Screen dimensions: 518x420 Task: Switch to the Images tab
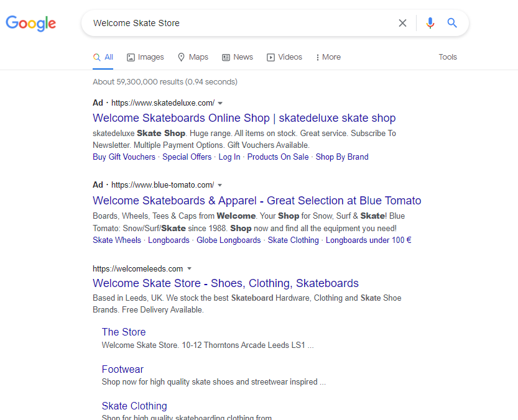[146, 57]
